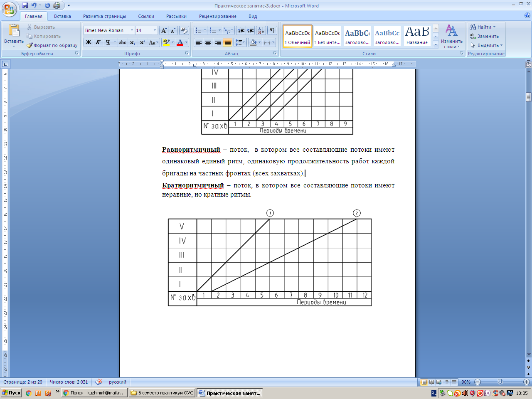Align text left
This screenshot has width=532, height=399.
point(199,42)
